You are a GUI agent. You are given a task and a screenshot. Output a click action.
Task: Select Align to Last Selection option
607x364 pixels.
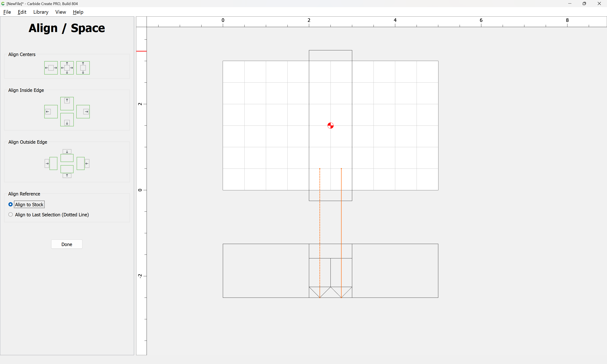pos(11,215)
